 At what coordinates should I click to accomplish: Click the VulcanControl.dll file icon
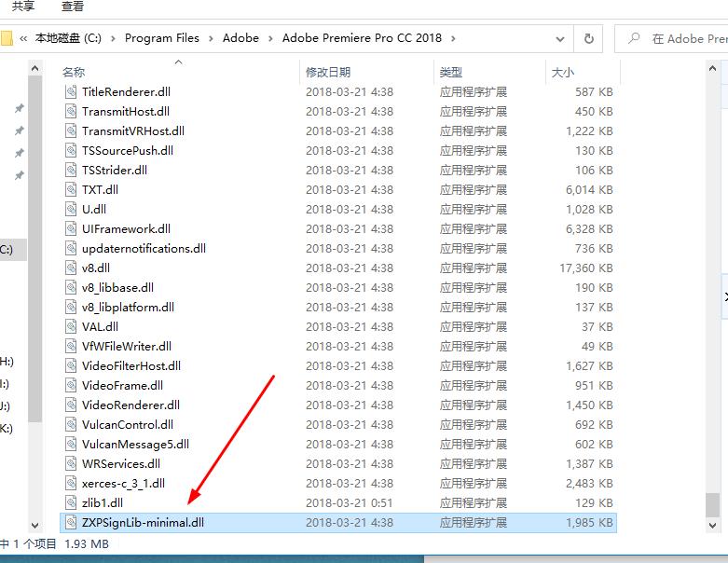tap(71, 424)
